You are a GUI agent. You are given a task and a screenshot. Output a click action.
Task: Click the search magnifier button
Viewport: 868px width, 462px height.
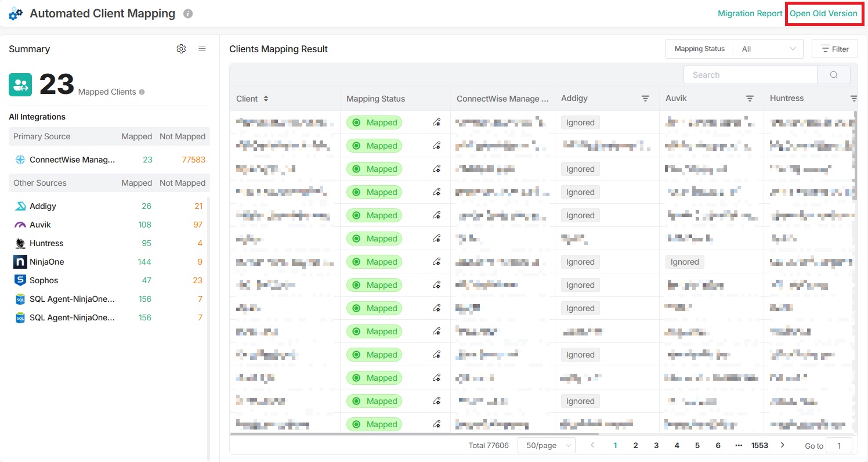tap(833, 75)
